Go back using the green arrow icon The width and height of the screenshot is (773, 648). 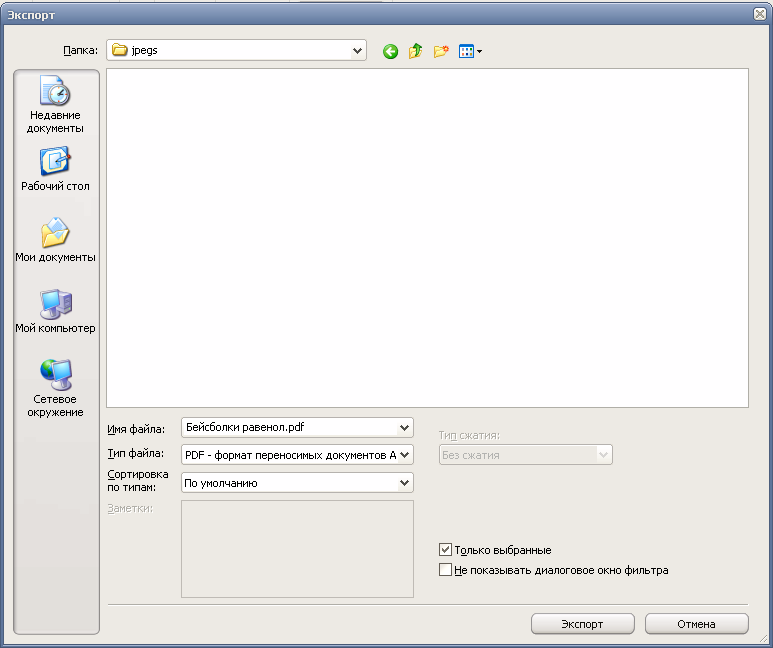390,51
